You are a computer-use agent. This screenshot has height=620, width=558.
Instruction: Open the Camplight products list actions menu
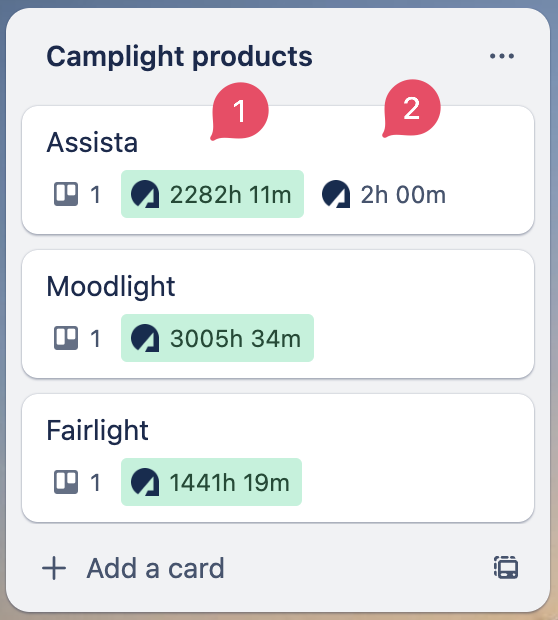[502, 56]
